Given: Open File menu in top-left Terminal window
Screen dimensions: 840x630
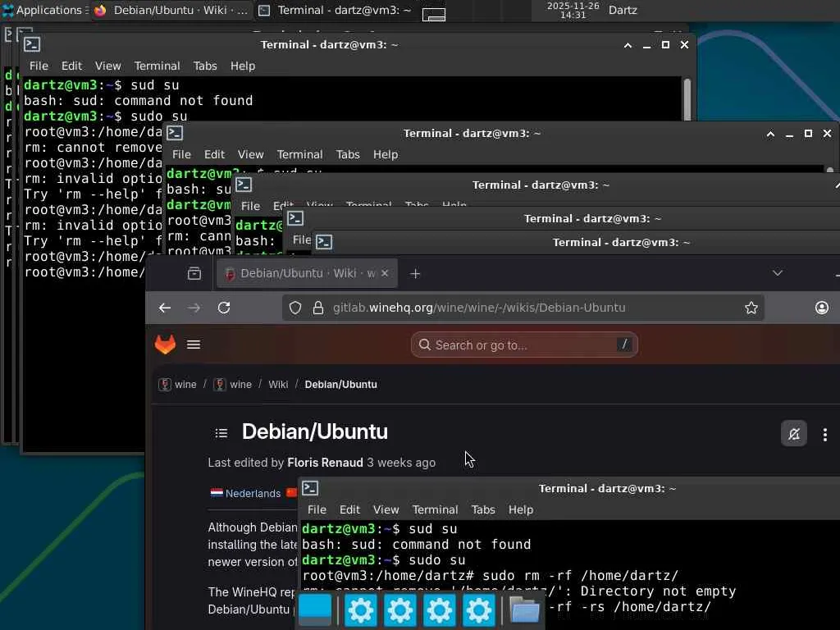Looking at the screenshot, I should click(x=39, y=66).
